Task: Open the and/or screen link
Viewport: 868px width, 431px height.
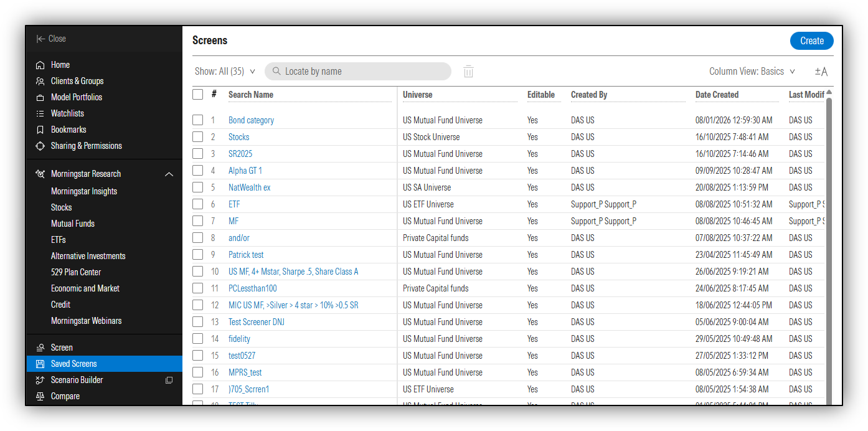Action: pos(239,238)
